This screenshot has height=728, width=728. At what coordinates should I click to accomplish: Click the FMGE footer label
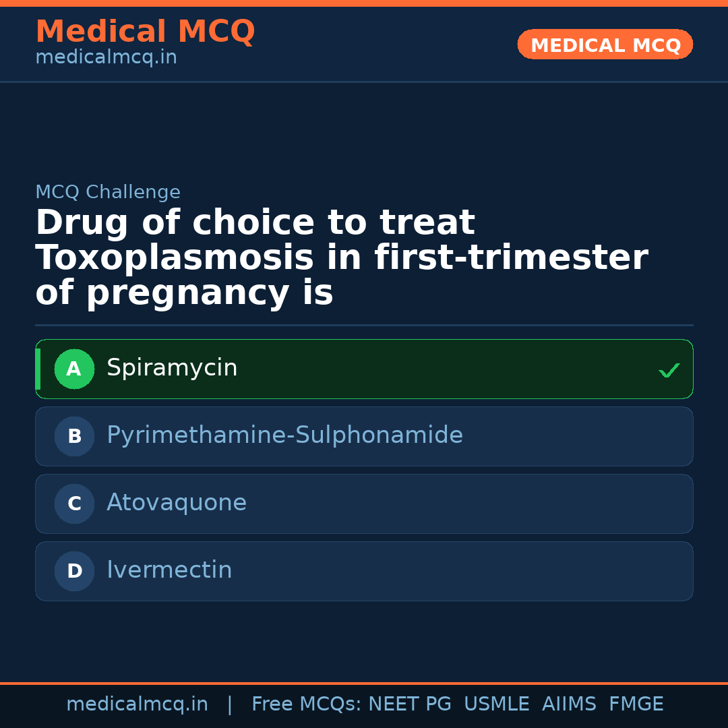coord(636,704)
